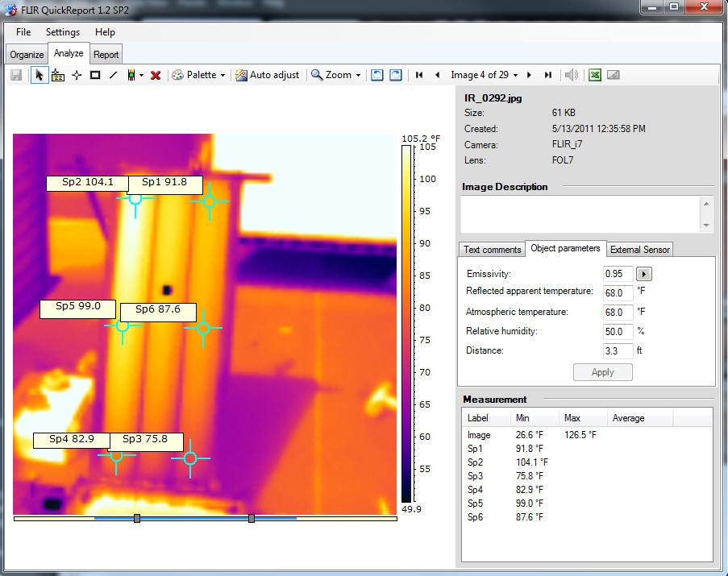Click the disabled Save icon in toolbar

[x=16, y=75]
